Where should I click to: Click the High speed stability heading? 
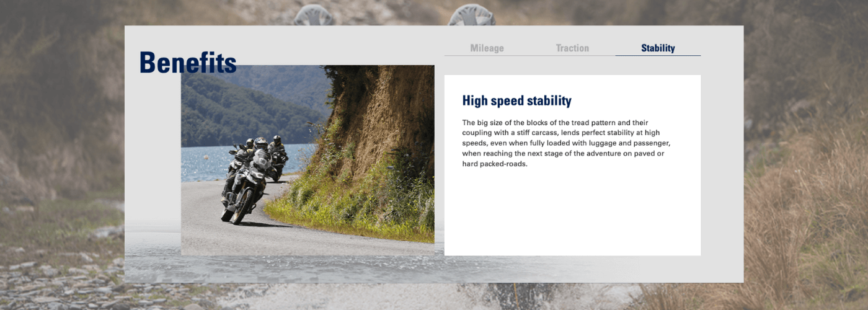pyautogui.click(x=516, y=101)
